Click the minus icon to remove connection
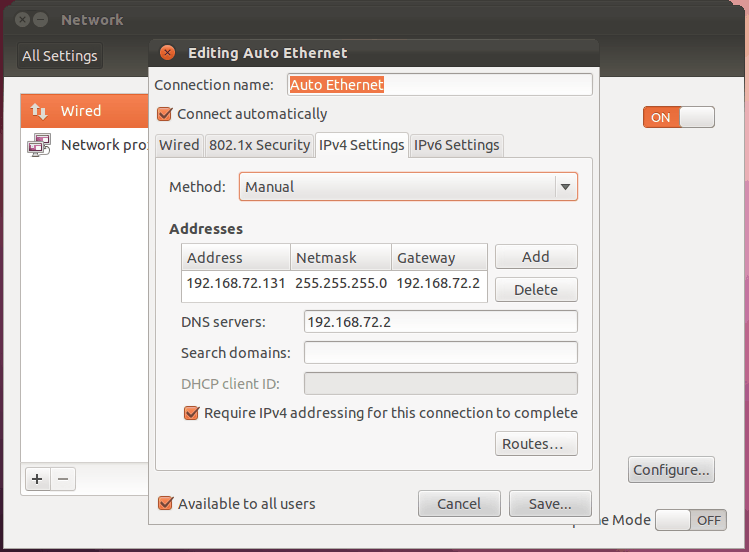Viewport: 749px width, 552px height. [63, 479]
